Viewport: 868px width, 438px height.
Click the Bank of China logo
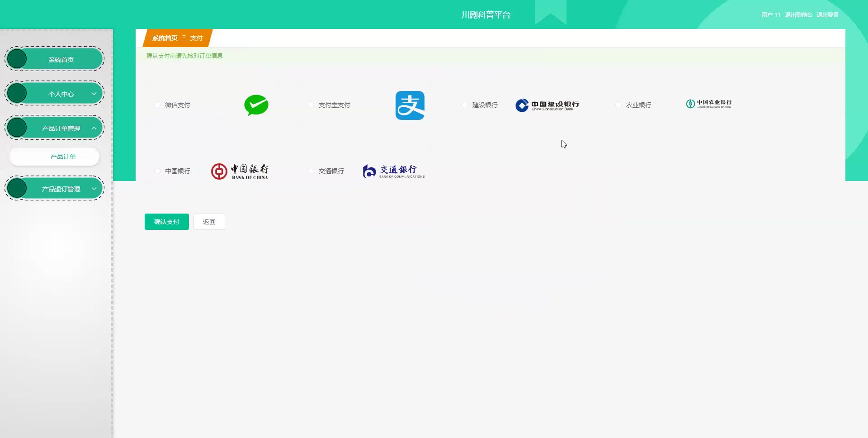(240, 171)
